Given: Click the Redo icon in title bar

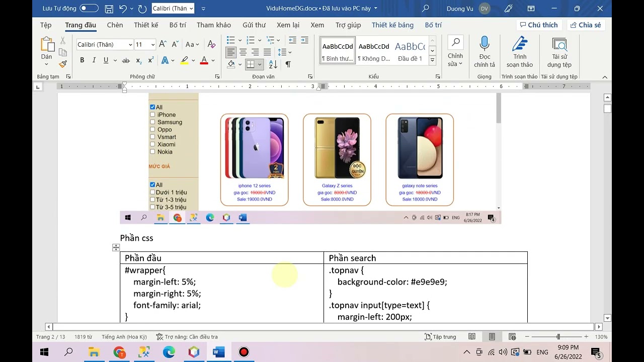Looking at the screenshot, I should [x=142, y=9].
